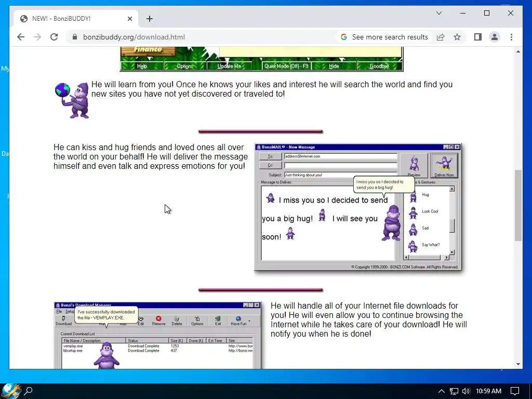Click the Hug gesture icon
The height and width of the screenshot is (399, 532).
[413, 196]
